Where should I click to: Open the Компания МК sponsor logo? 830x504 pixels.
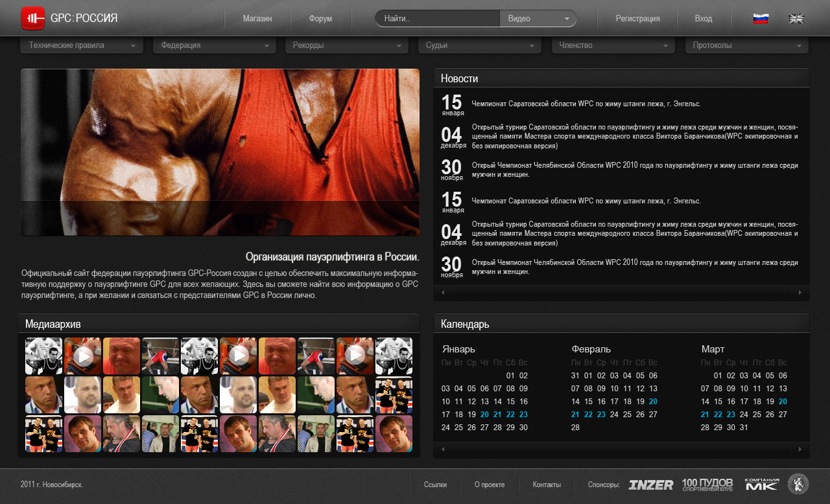761,484
